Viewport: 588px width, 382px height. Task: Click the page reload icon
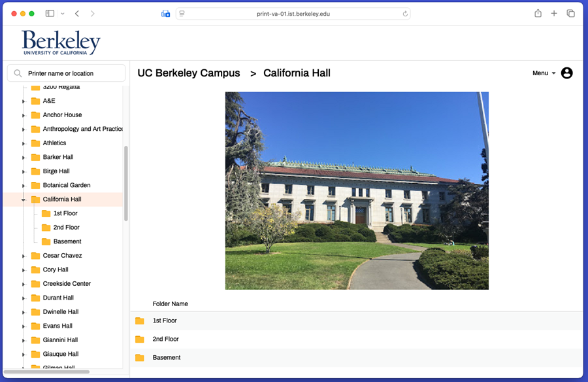[405, 14]
